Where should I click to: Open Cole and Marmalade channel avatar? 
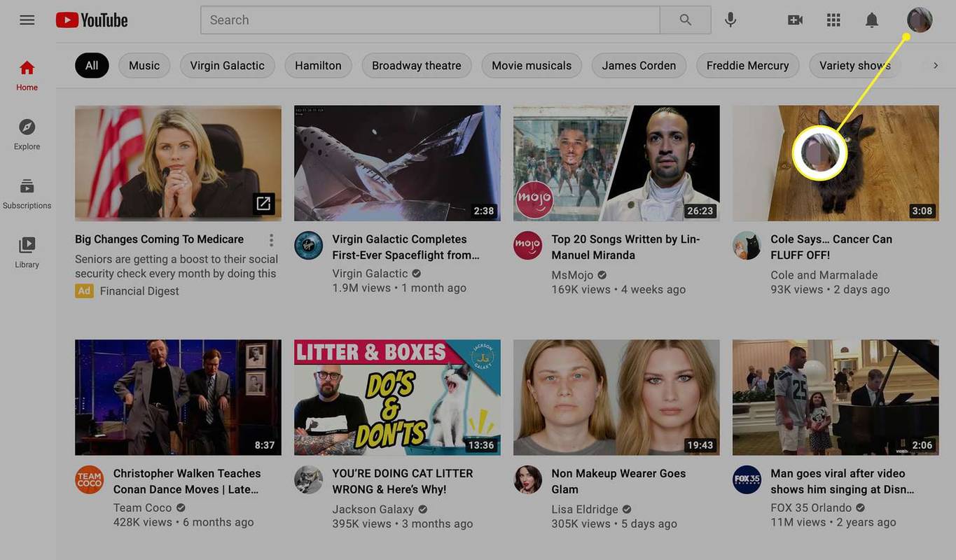[747, 246]
